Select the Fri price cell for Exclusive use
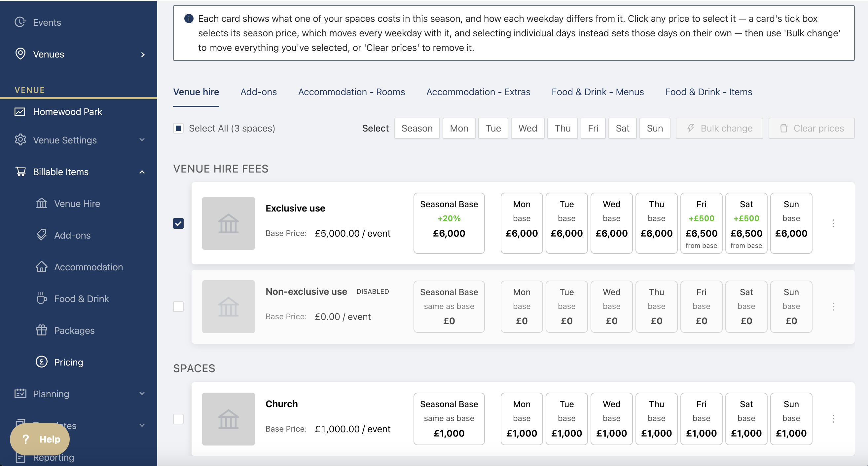Screen dimensions: 868x466 701,223
